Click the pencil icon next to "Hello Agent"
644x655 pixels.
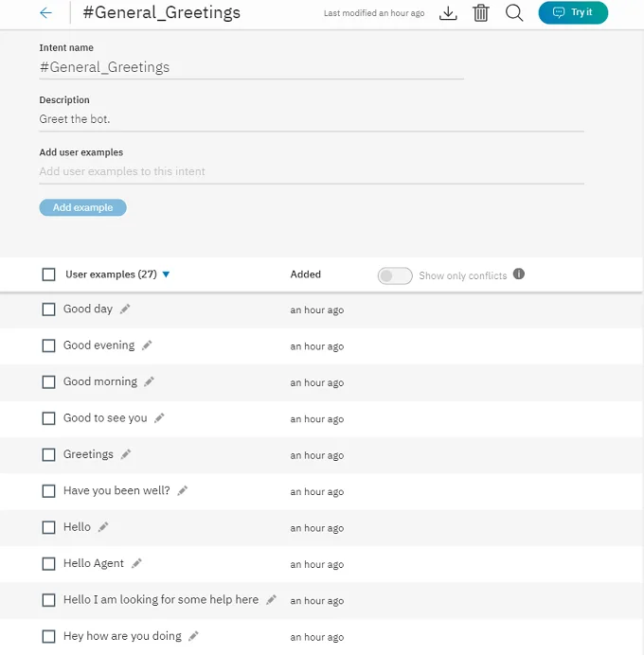(136, 563)
